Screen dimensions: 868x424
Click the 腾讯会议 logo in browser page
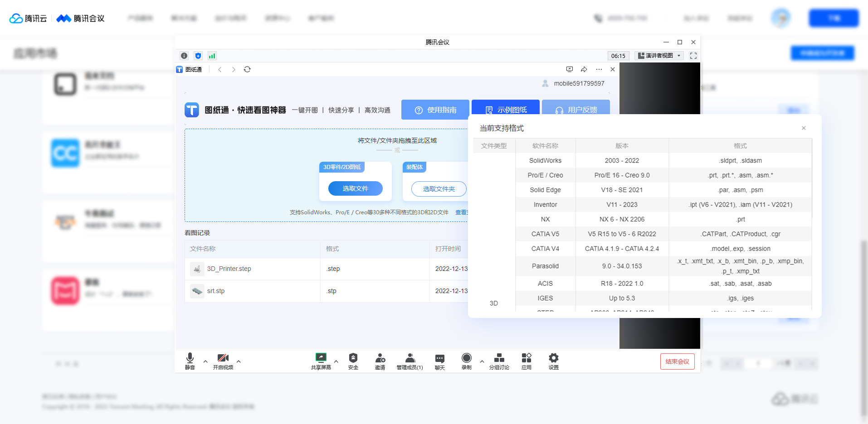80,18
